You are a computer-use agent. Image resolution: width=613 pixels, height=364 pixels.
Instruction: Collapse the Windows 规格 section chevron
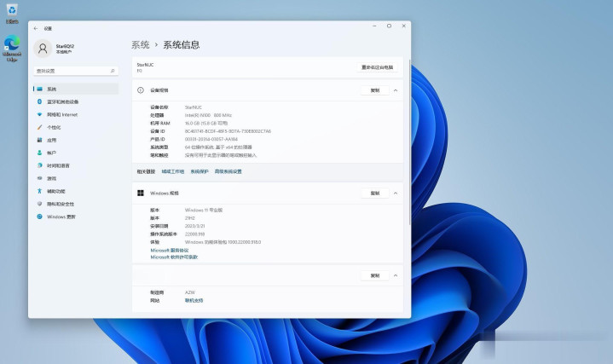click(396, 194)
